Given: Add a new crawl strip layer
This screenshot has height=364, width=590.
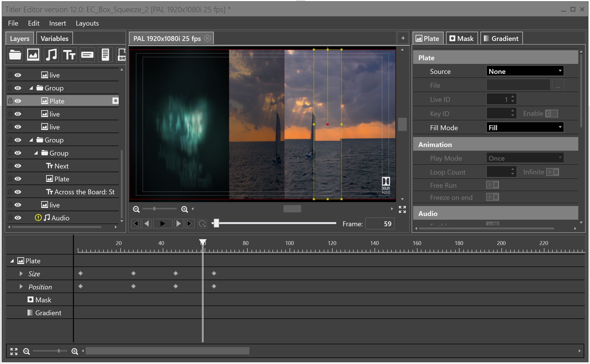Looking at the screenshot, I should [87, 54].
